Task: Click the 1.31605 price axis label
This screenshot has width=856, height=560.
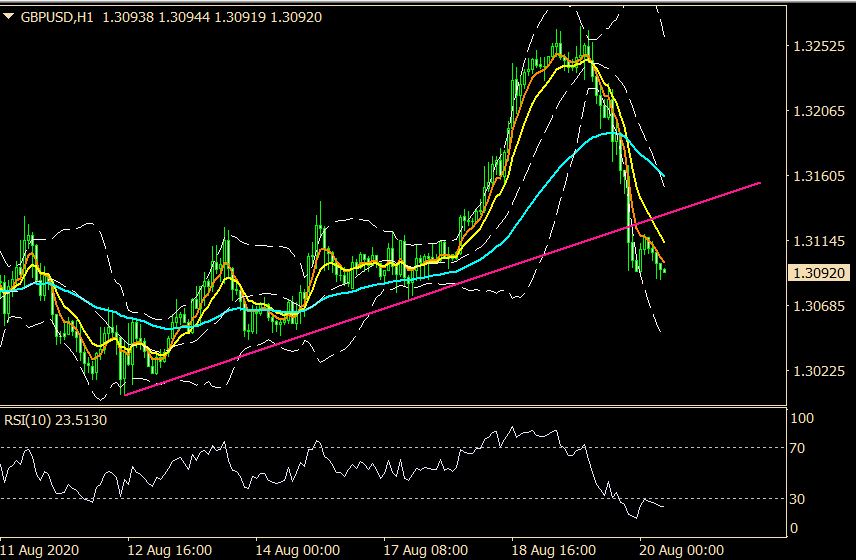Action: [x=818, y=176]
